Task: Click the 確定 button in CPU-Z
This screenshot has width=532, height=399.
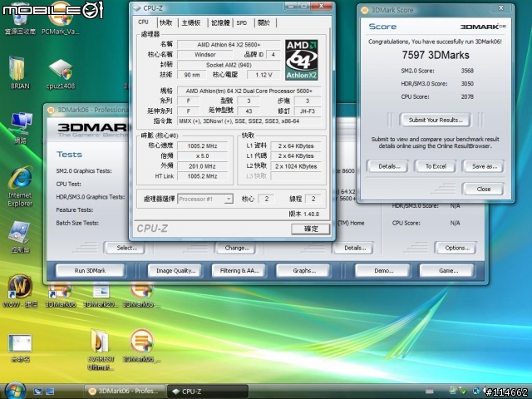Action: pyautogui.click(x=310, y=229)
